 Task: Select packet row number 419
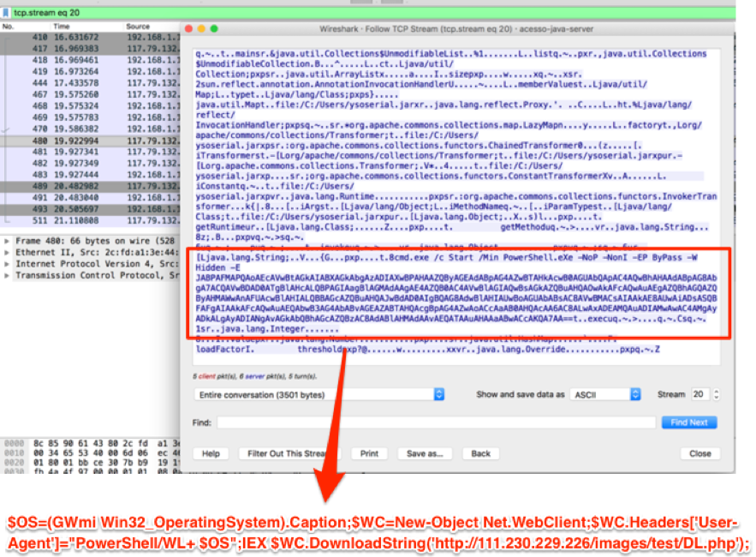[x=90, y=71]
